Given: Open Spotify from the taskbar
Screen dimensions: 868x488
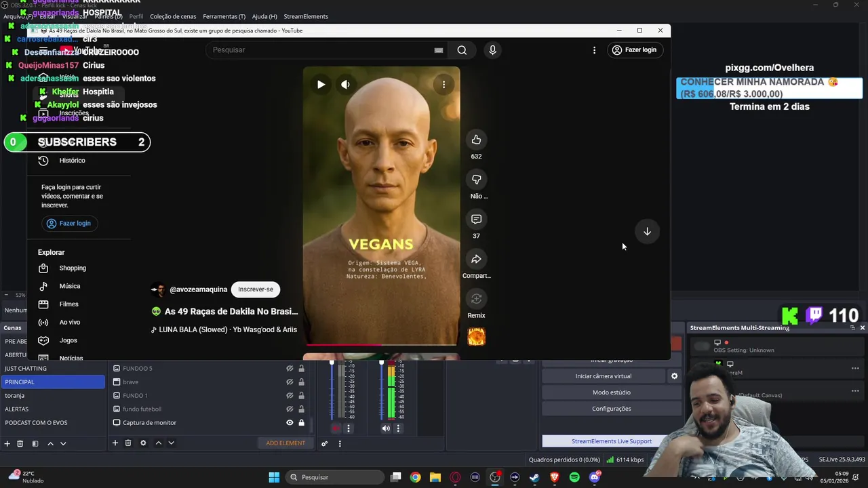Looking at the screenshot, I should [574, 477].
